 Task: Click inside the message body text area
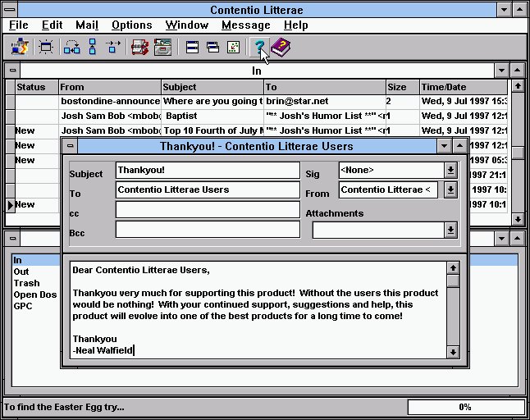(258, 310)
